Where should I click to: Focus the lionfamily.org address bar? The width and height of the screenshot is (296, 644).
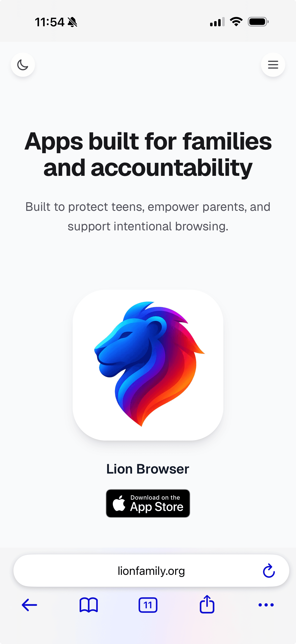(151, 571)
